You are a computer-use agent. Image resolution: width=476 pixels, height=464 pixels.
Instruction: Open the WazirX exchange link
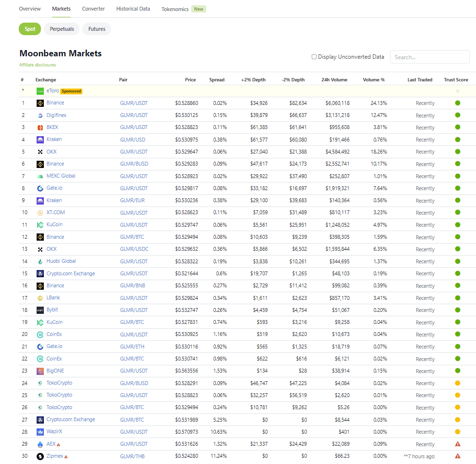coord(54,431)
